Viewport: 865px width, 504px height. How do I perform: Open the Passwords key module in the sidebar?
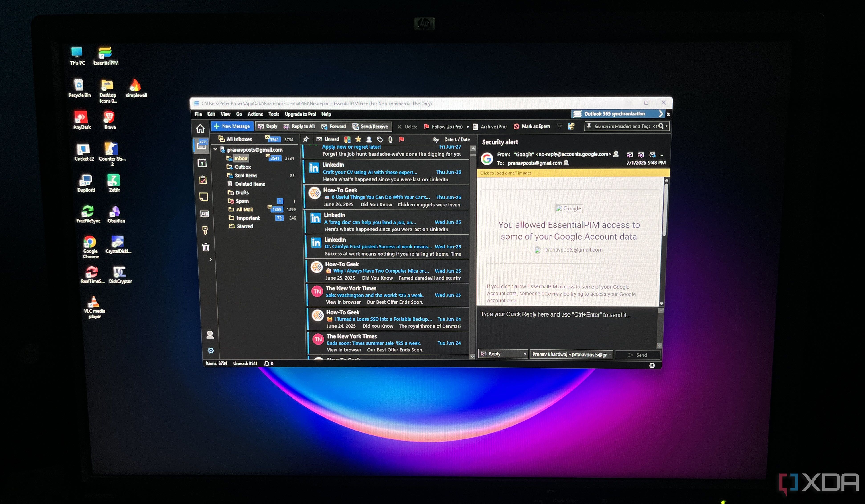pyautogui.click(x=205, y=230)
